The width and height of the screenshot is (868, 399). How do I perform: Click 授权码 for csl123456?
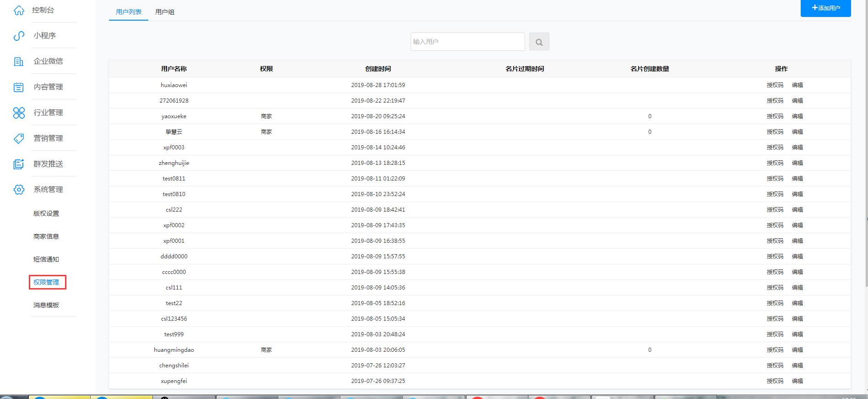click(775, 319)
